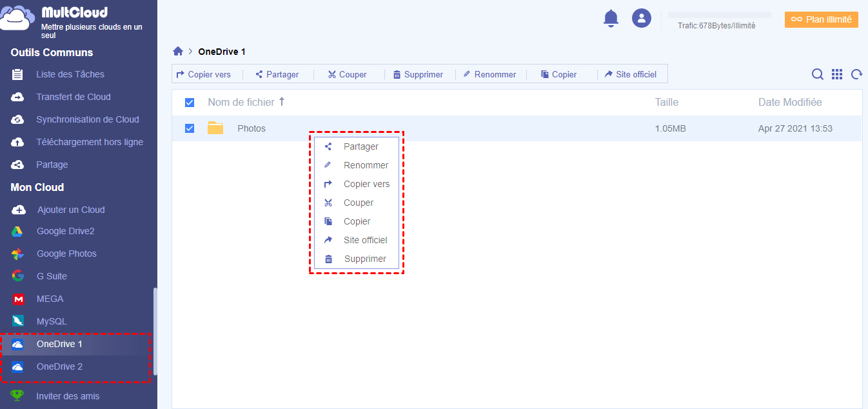868x409 pixels.
Task: Click Copier vers in toolbar
Action: [204, 74]
